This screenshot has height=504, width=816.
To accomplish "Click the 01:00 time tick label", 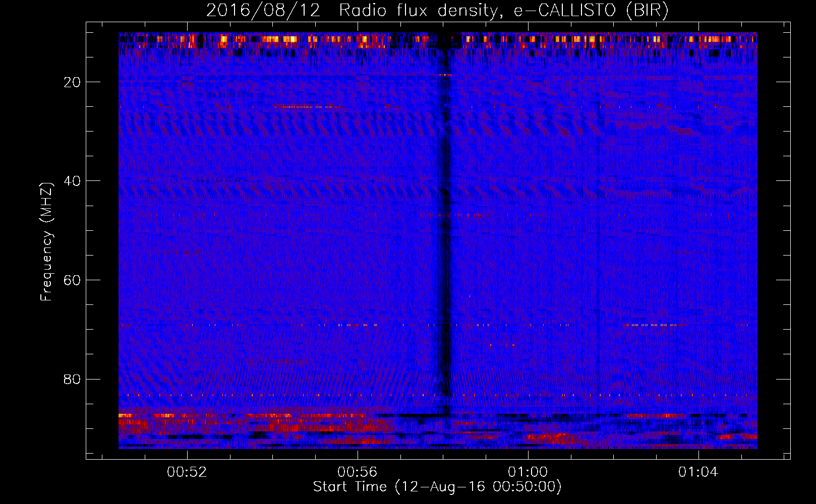I will tap(528, 472).
